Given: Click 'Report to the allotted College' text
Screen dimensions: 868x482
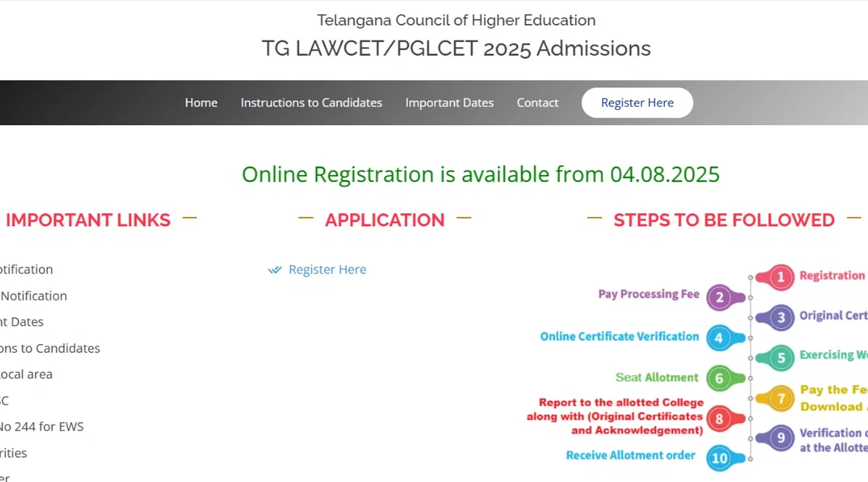Looking at the screenshot, I should (621, 403).
